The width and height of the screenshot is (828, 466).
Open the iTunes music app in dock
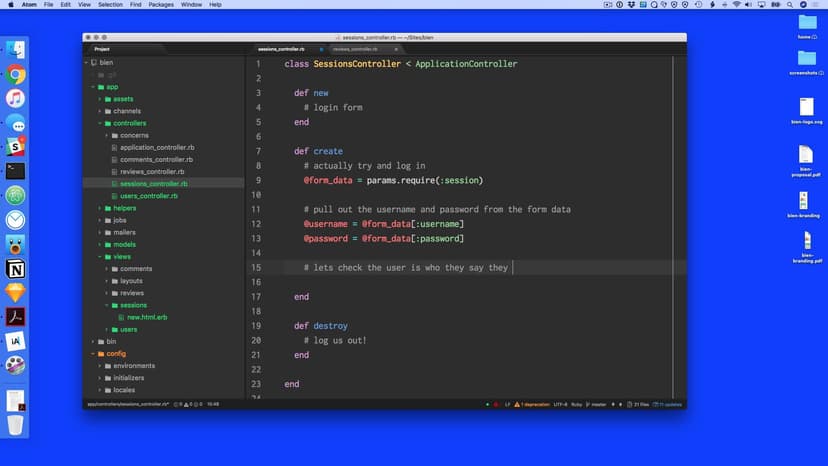15,98
